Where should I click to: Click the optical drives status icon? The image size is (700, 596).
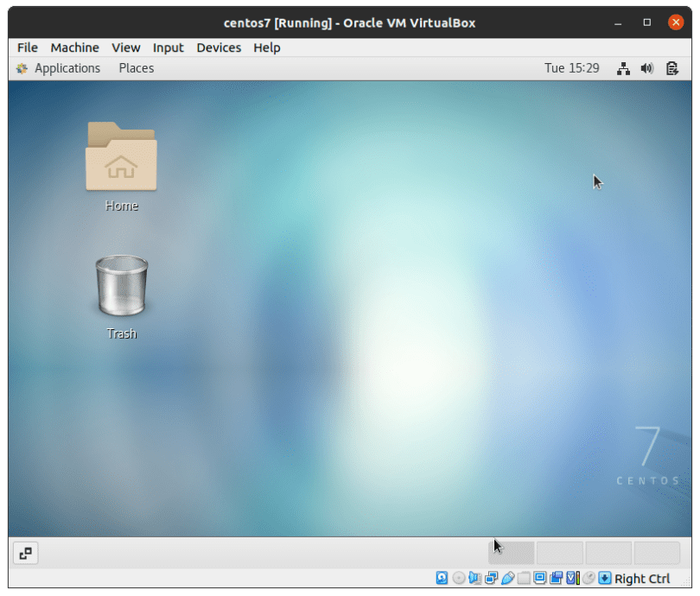pos(459,578)
